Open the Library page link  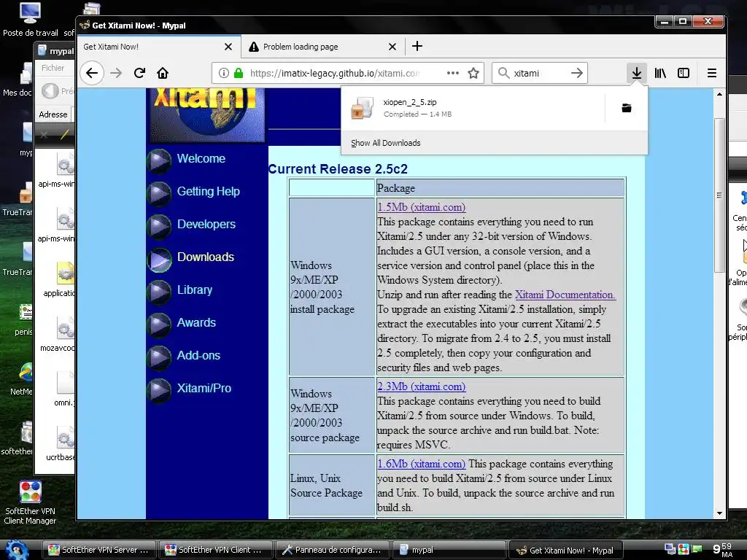194,290
